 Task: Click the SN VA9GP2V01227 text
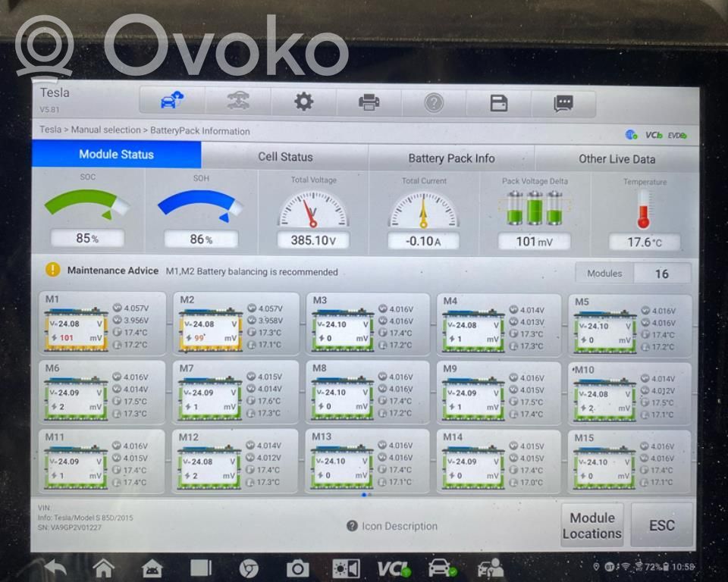70,527
